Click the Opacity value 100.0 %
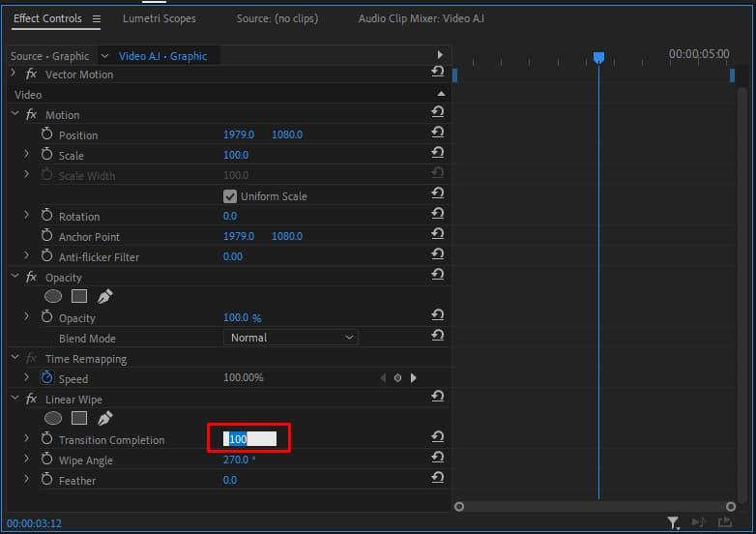This screenshot has width=756, height=534. click(x=242, y=317)
